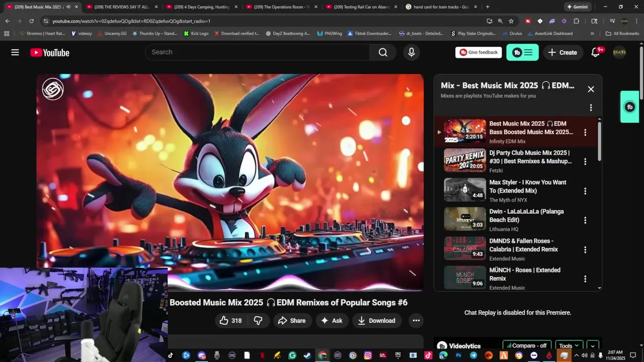Play DMNDS & Fallen Roses - Calabria thumbnail

[465, 248]
